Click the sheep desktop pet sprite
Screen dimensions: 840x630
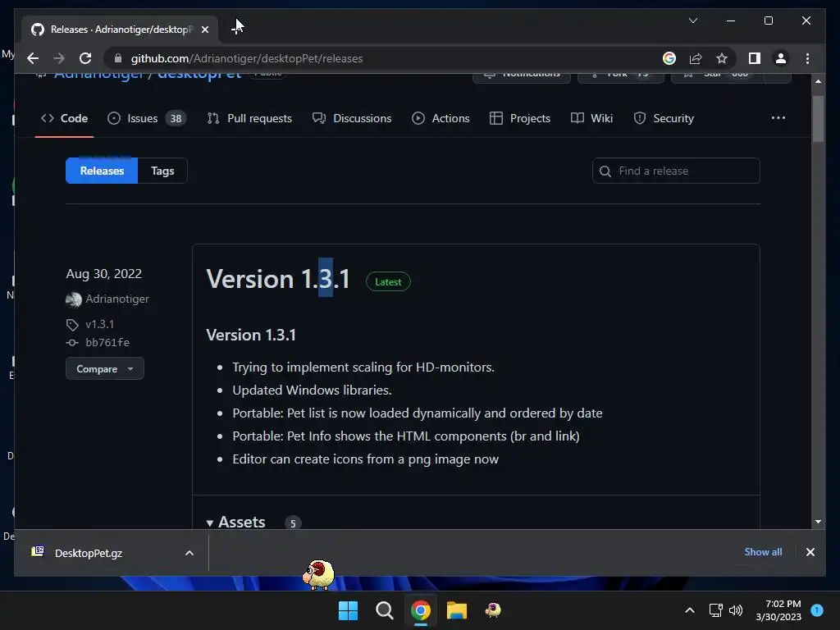coord(318,575)
